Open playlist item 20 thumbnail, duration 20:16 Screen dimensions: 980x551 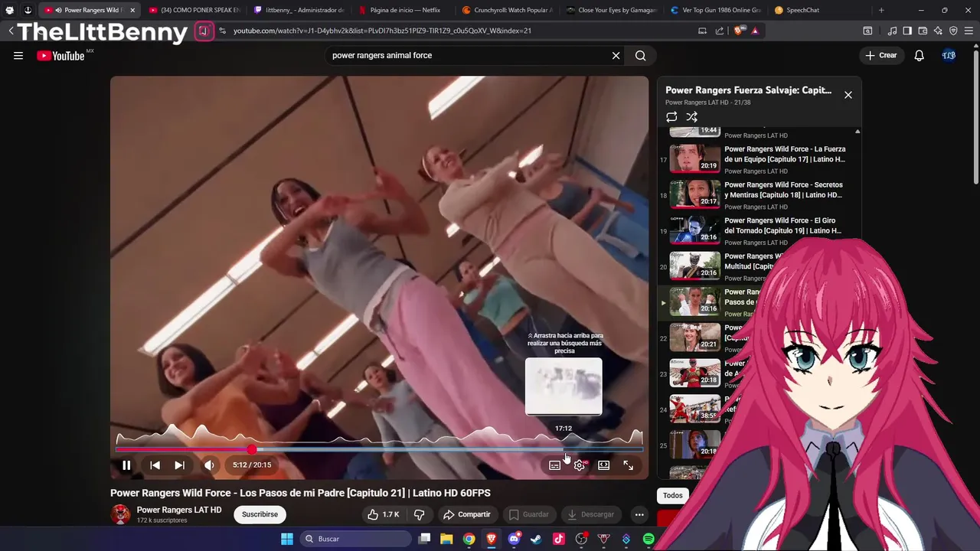point(694,266)
